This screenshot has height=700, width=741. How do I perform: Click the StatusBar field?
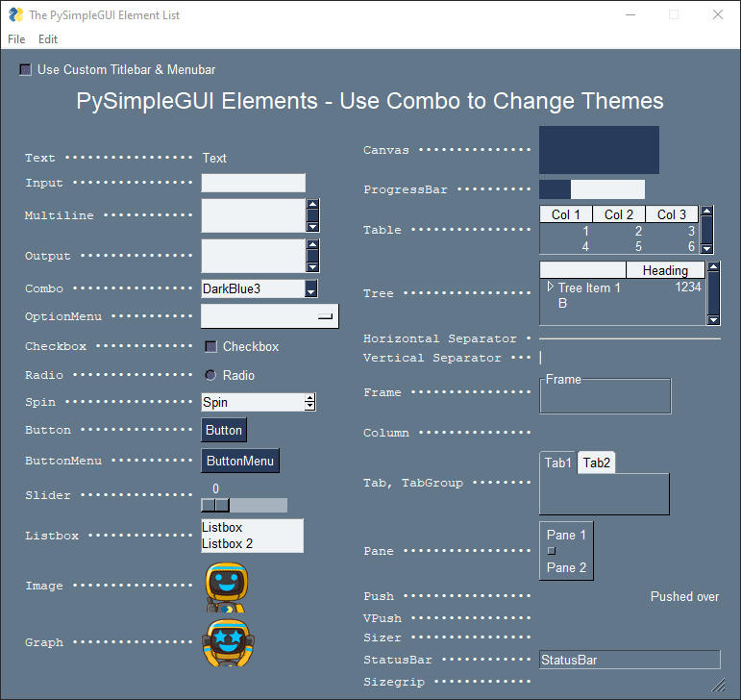click(630, 660)
